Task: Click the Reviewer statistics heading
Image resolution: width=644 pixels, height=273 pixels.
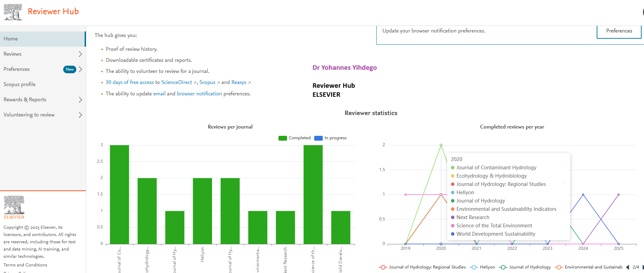Action: pos(371,113)
